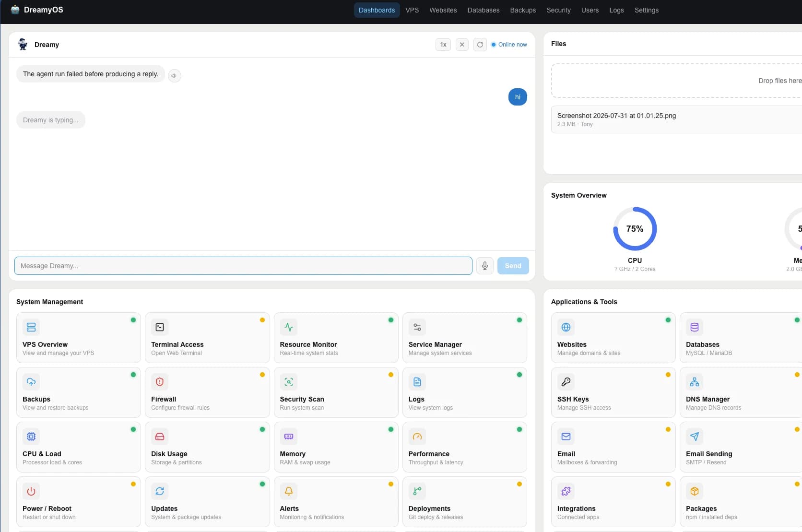802x532 pixels.
Task: Go to the Backups navigation tab
Action: coord(523,10)
